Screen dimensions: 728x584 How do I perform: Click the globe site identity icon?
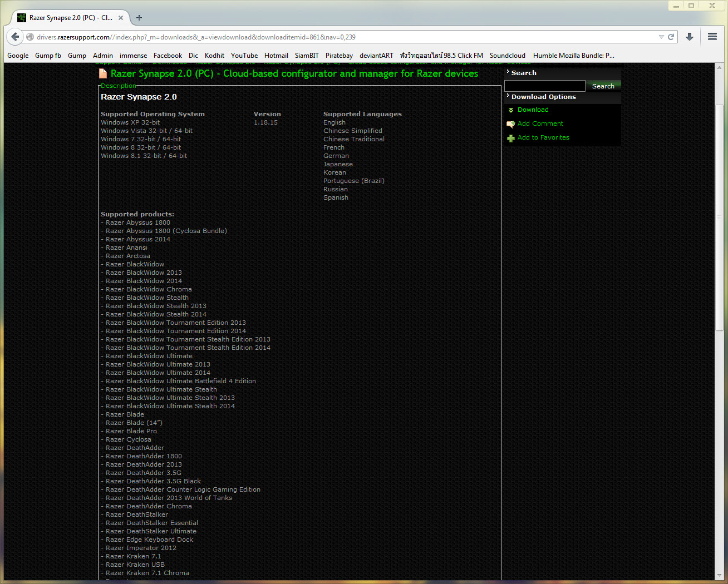click(30, 37)
